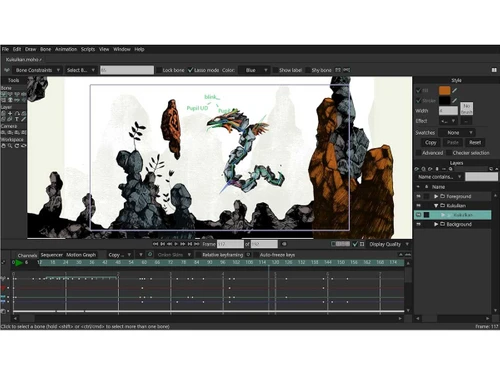Open the Bone Constraints dropdown
Screen dimensions: 500x375
click(37, 70)
